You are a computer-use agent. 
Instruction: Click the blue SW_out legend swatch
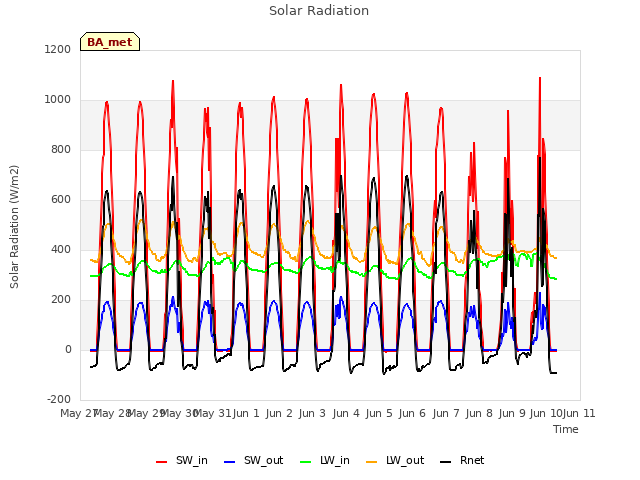click(x=230, y=462)
